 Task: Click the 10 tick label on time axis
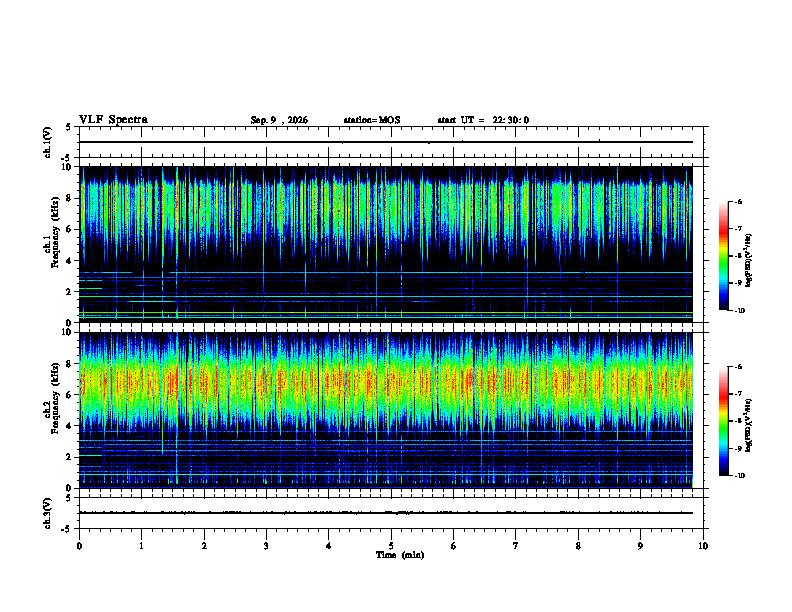(703, 546)
